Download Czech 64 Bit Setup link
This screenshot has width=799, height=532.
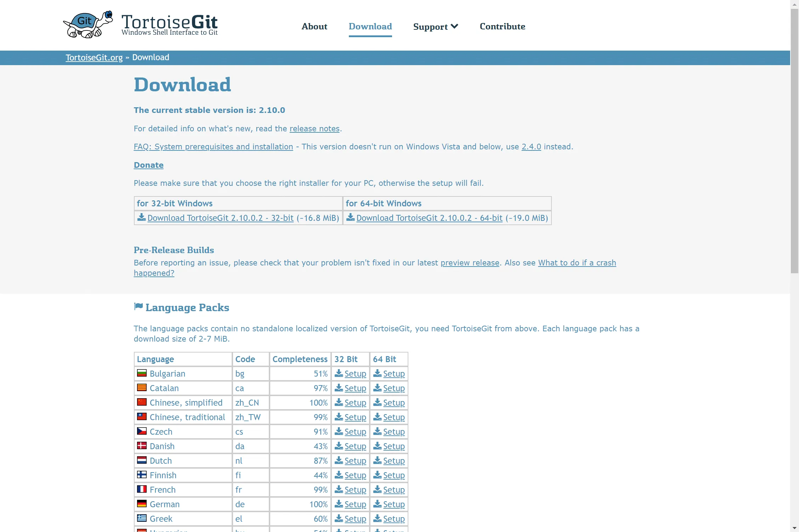point(394,432)
